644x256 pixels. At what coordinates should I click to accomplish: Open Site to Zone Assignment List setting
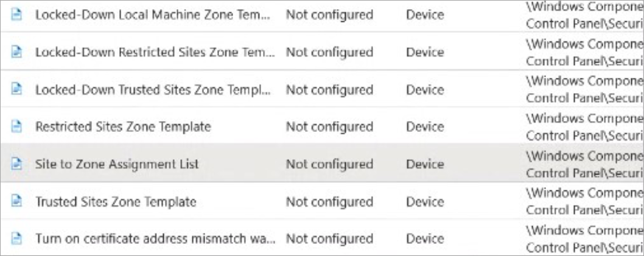(117, 164)
